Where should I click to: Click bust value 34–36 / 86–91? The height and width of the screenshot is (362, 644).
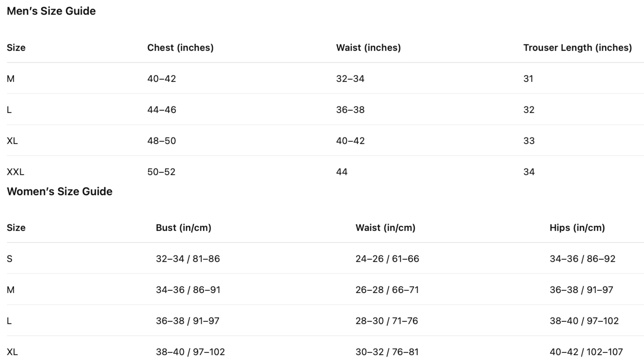(x=188, y=290)
